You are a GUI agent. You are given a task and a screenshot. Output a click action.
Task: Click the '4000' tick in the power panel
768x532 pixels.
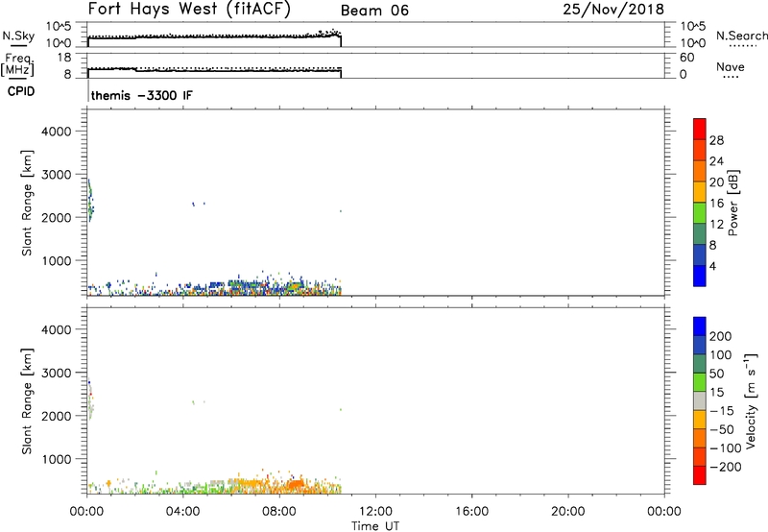point(57,132)
